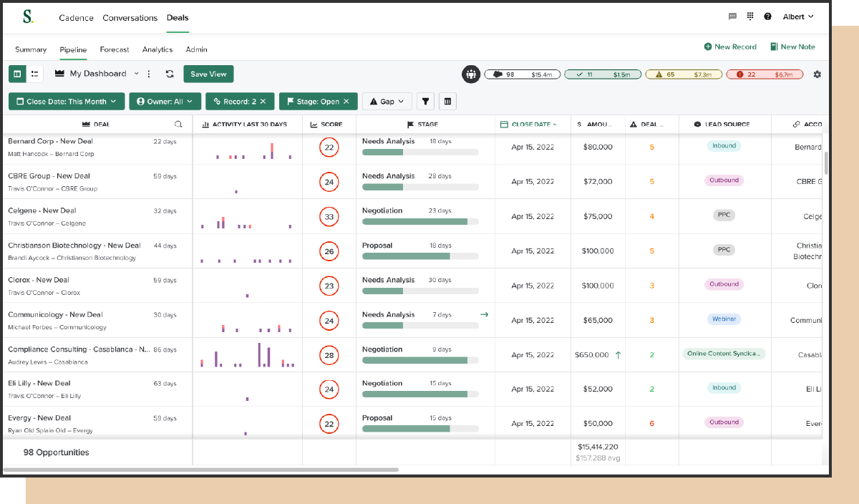Expand the Gap dropdown
859x504 pixels.
point(386,101)
